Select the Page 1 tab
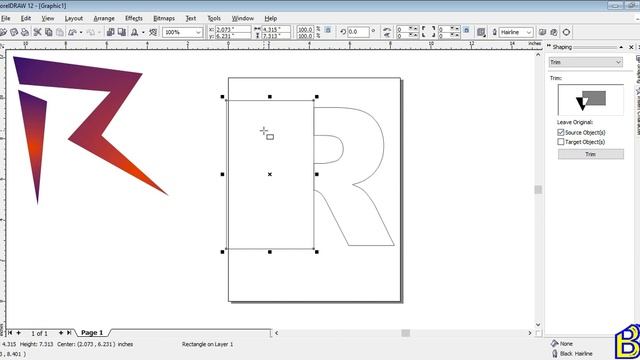640x360 pixels. (92, 333)
